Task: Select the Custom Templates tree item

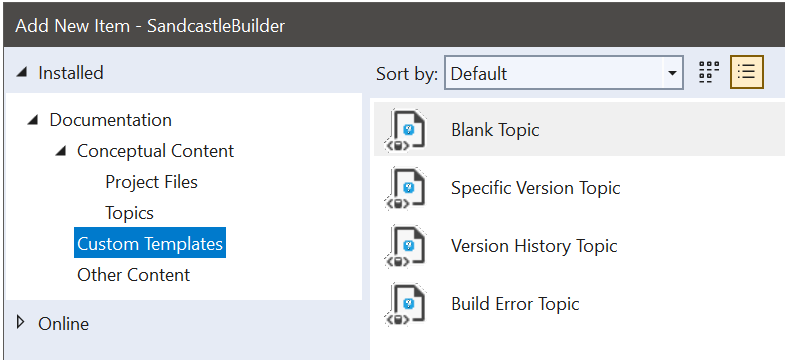Action: coord(150,244)
